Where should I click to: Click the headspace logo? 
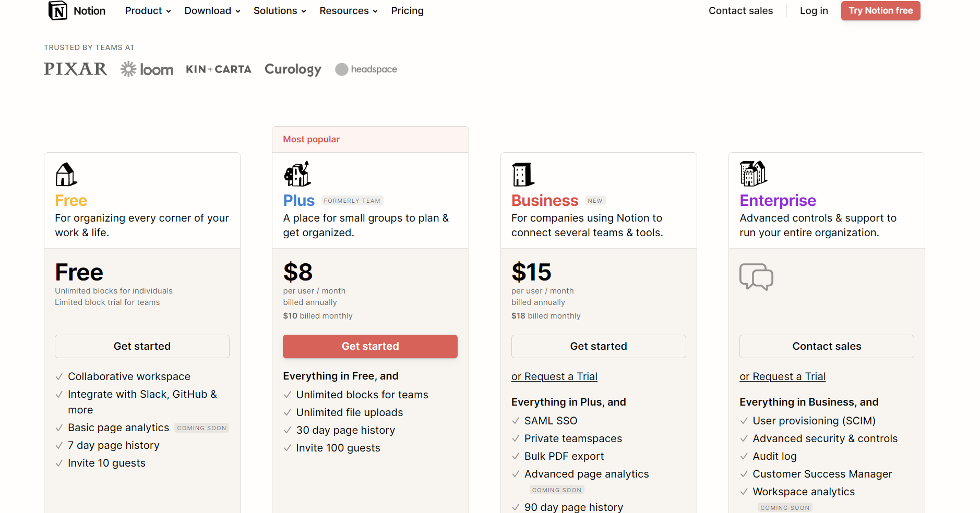coord(366,69)
